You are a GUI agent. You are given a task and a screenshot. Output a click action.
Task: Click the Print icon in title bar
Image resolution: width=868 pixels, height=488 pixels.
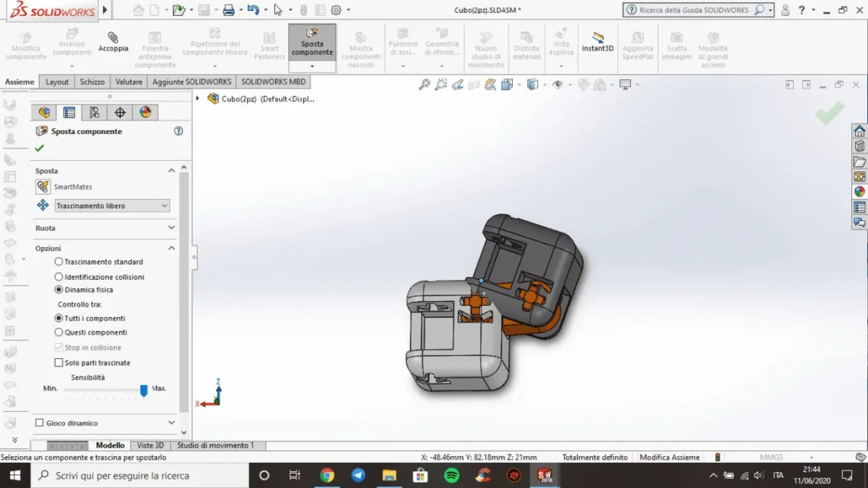(x=228, y=10)
